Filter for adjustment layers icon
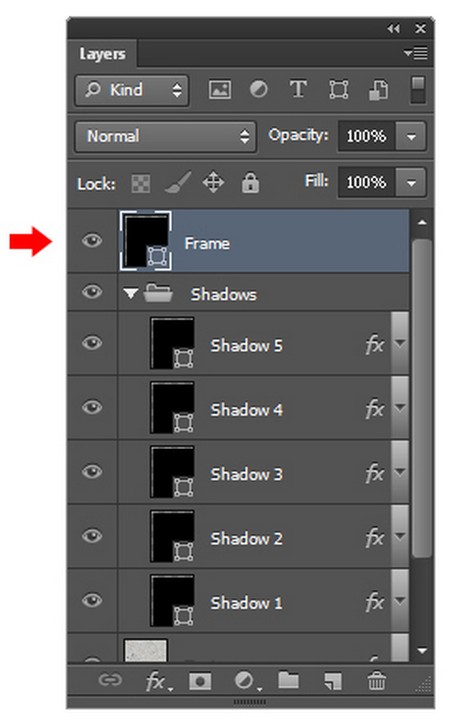This screenshot has height=724, width=450. (258, 89)
